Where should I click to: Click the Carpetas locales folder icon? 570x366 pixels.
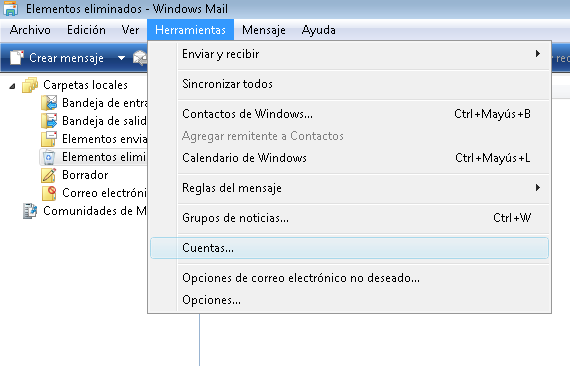[30, 85]
